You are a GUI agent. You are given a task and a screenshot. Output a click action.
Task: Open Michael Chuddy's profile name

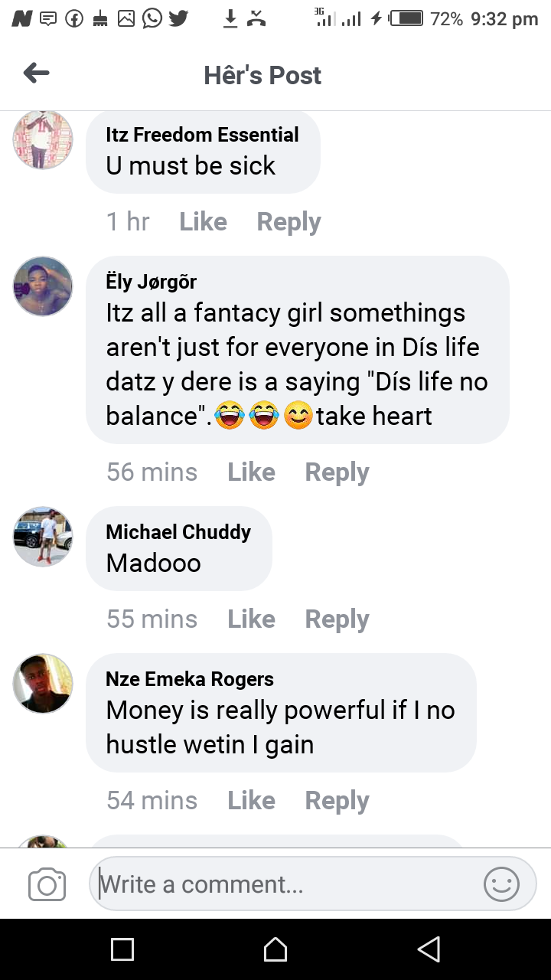[178, 532]
